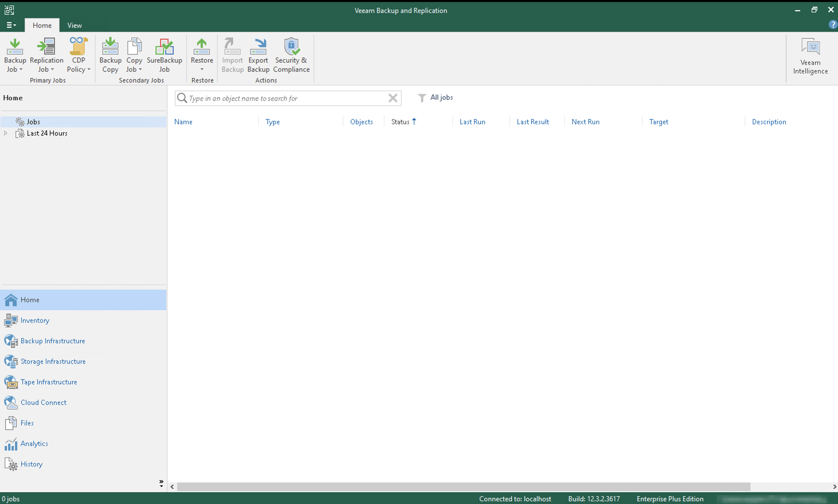Viewport: 838px width, 504px height.
Task: Open Backup Infrastructure view
Action: point(83,341)
